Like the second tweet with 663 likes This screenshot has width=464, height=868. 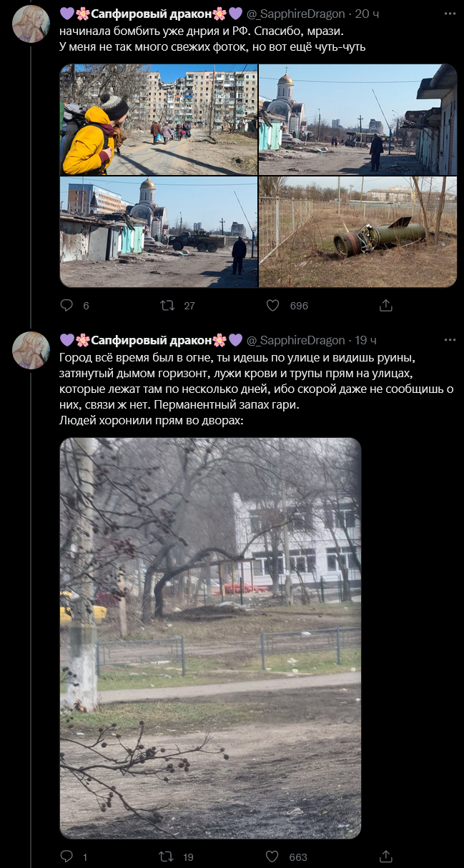(x=272, y=856)
